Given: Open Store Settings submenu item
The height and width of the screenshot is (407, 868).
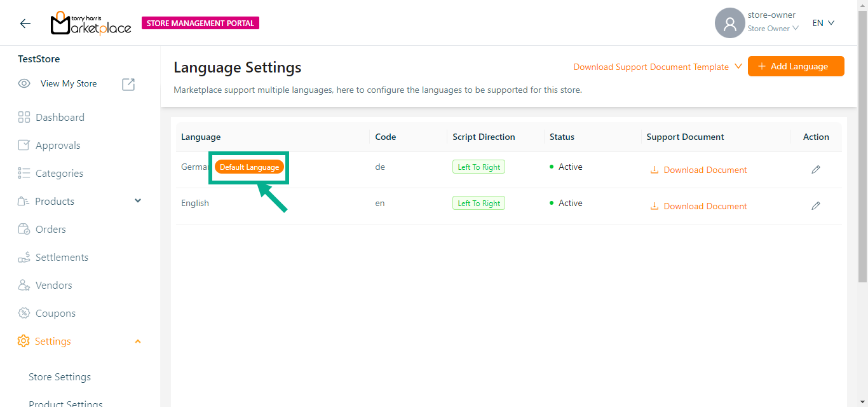Looking at the screenshot, I should click(60, 376).
